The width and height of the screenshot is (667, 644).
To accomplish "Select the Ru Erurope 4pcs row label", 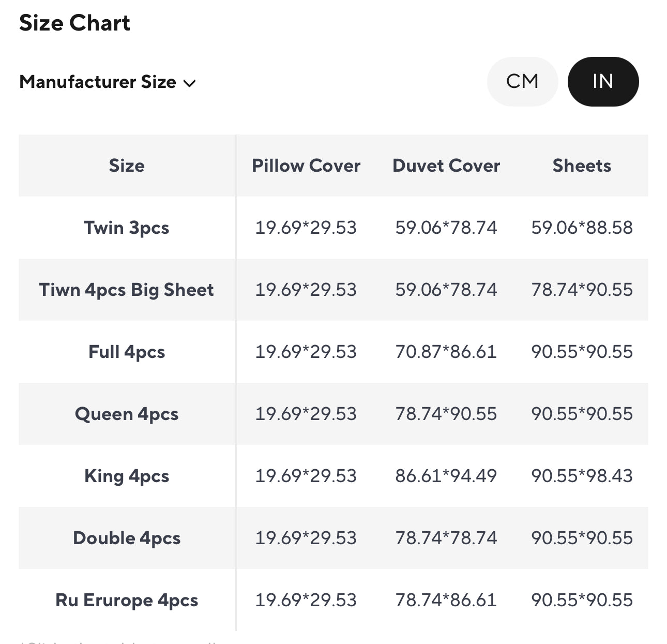I will tap(127, 600).
